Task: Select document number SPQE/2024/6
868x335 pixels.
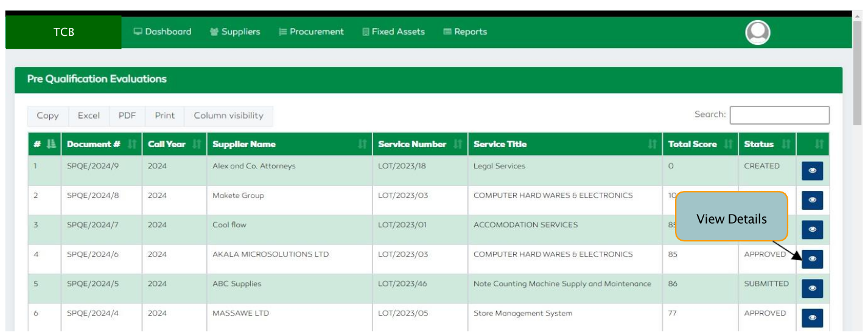Action: click(93, 254)
